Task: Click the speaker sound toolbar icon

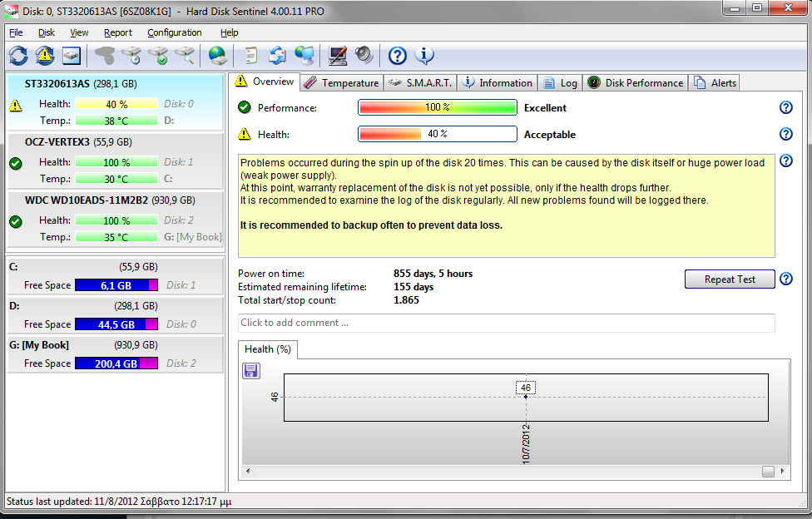Action: pos(364,56)
